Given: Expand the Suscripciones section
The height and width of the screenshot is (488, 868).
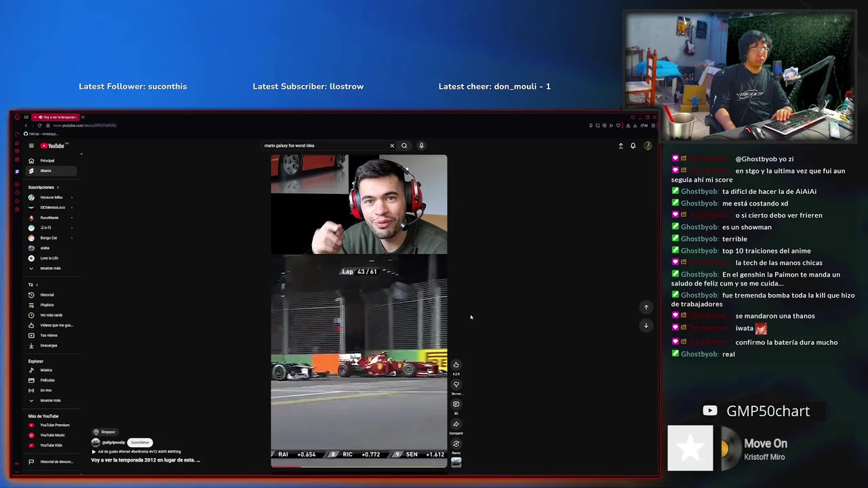Looking at the screenshot, I should (43, 187).
